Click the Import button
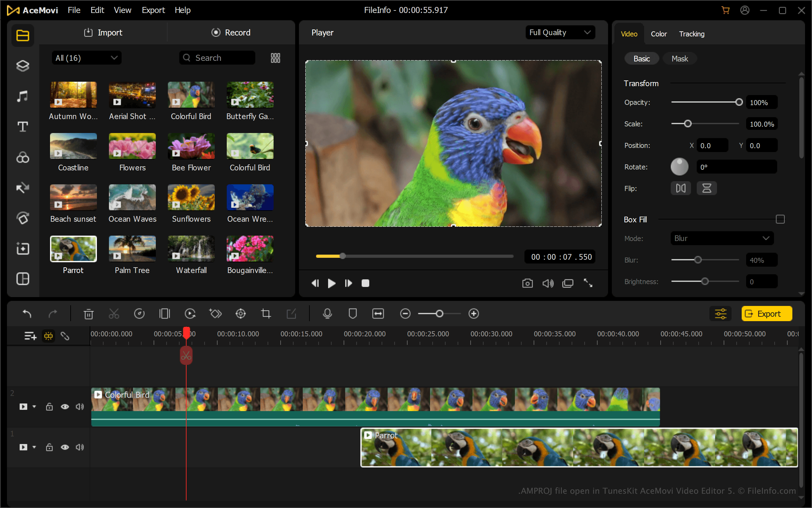812x508 pixels. click(x=103, y=32)
